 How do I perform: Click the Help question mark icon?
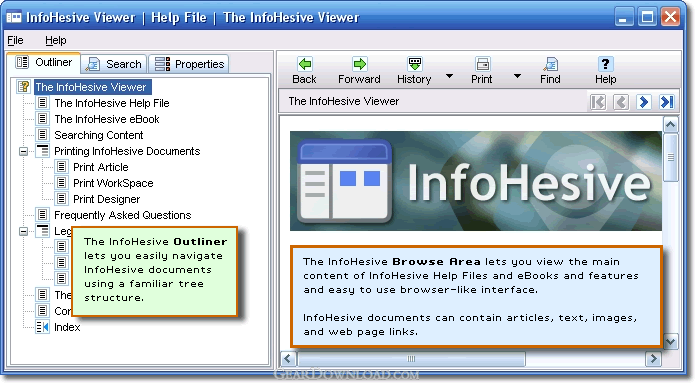pos(605,64)
